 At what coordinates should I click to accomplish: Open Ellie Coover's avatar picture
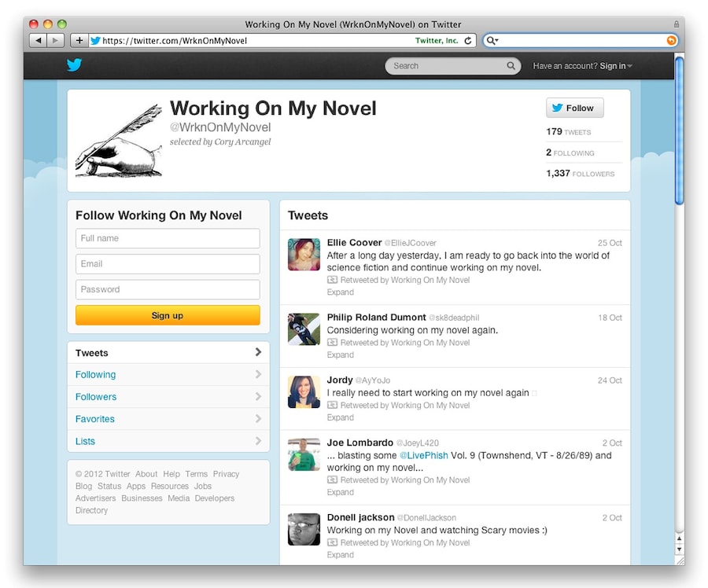(x=304, y=255)
